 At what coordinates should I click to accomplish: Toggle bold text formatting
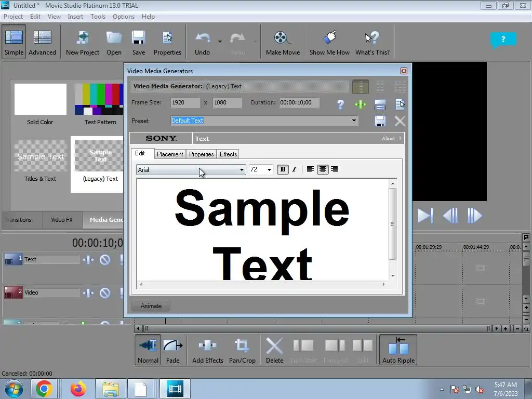click(x=283, y=169)
